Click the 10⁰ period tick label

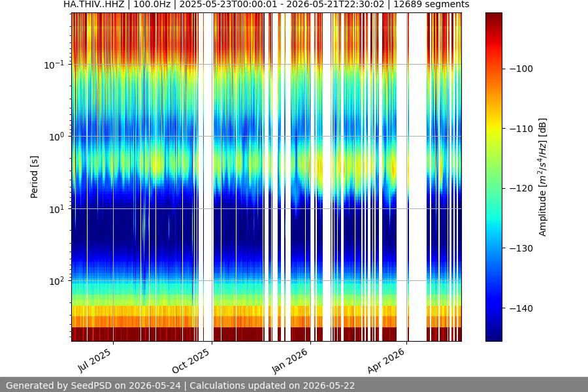click(56, 137)
